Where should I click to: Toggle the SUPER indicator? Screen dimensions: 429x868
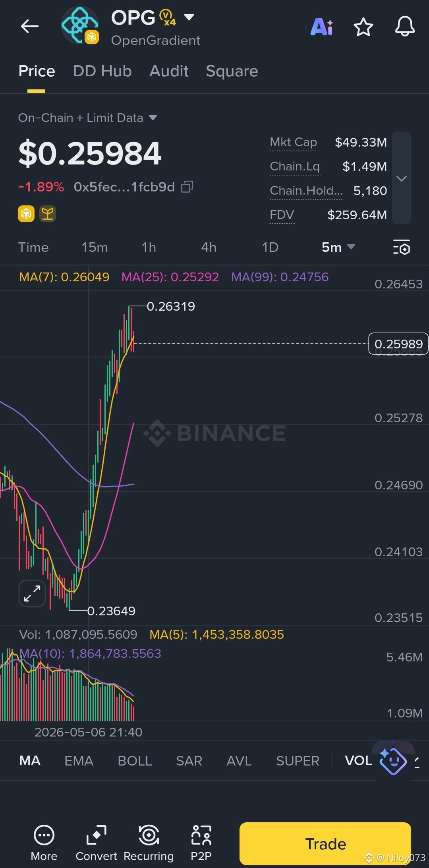(298, 760)
